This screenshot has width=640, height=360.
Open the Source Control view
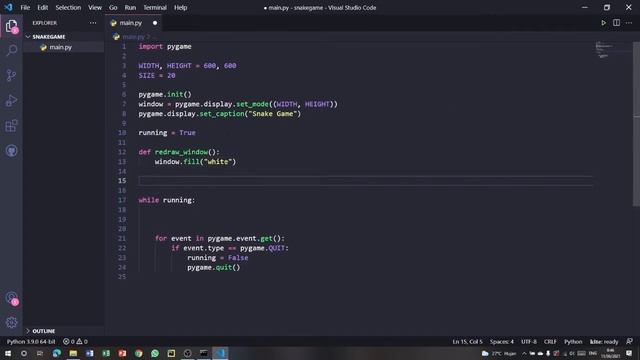pyautogui.click(x=11, y=75)
